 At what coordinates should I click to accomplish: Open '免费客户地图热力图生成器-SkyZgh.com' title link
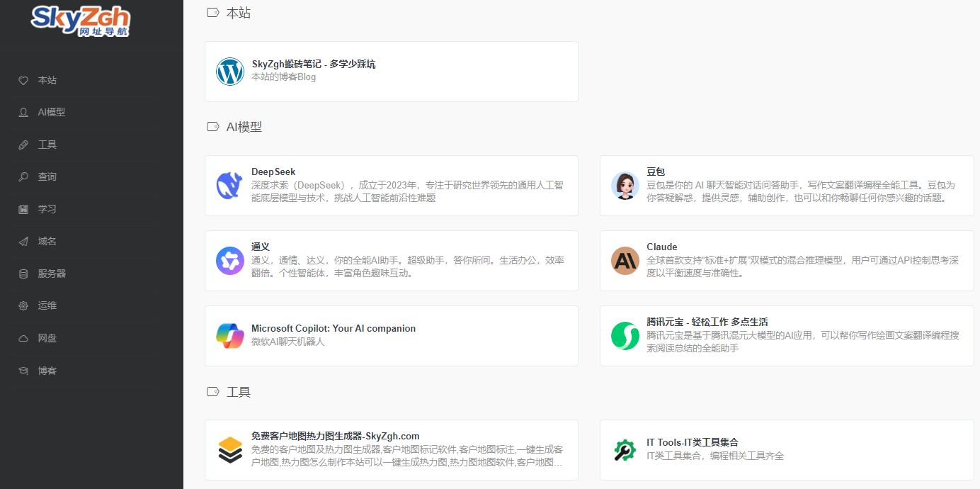coord(336,436)
